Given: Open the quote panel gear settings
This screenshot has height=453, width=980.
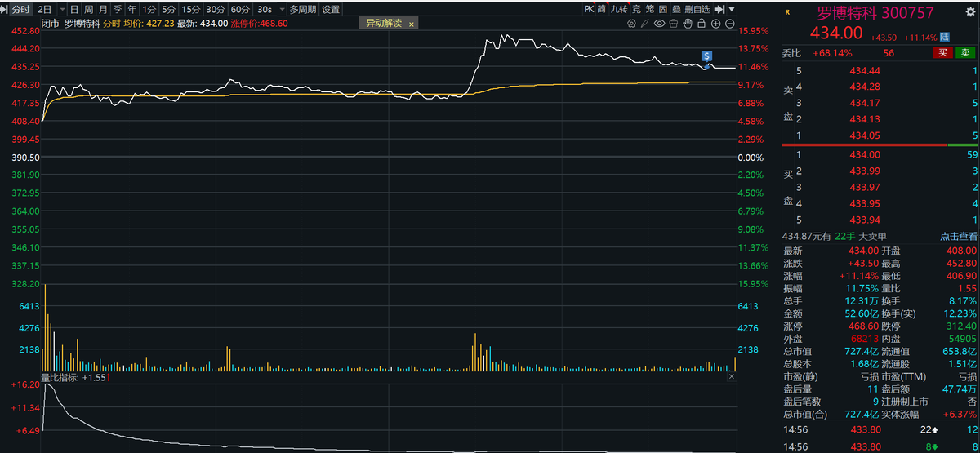Looking at the screenshot, I should (x=972, y=12).
